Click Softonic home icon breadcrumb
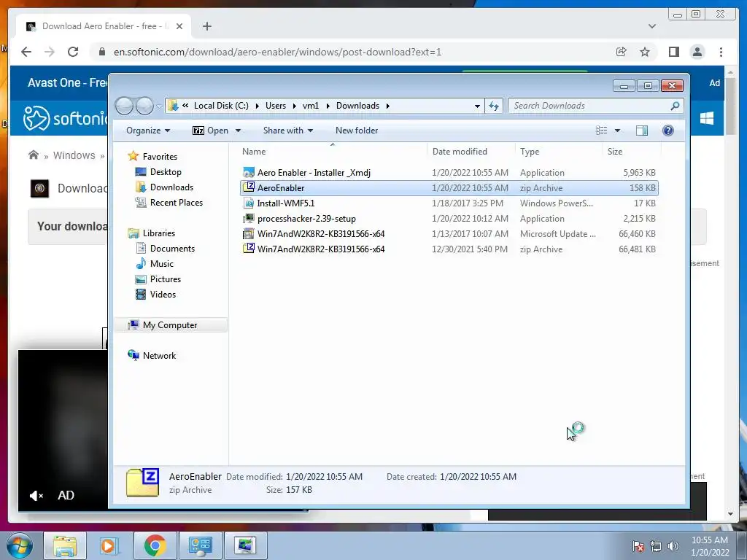The width and height of the screenshot is (747, 560). point(34,155)
